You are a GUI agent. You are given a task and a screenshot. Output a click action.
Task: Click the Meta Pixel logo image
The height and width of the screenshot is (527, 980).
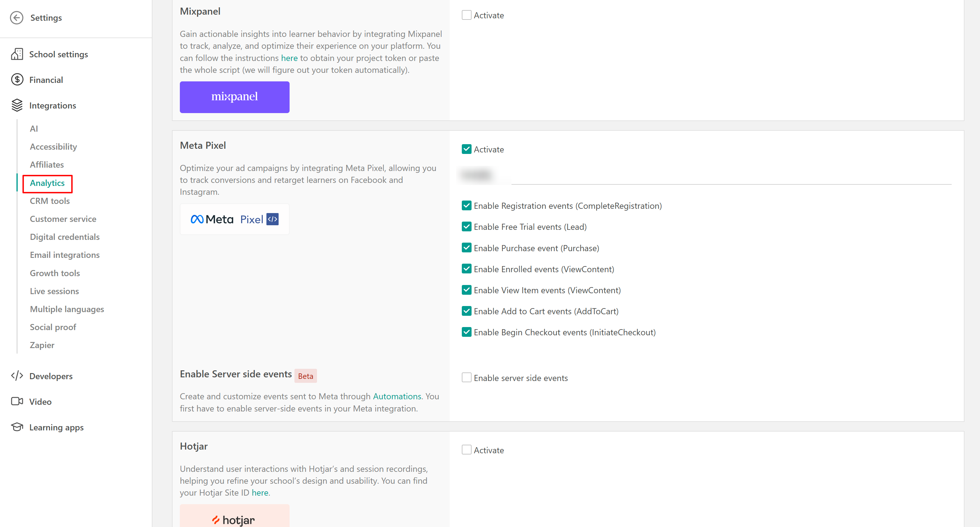point(234,219)
